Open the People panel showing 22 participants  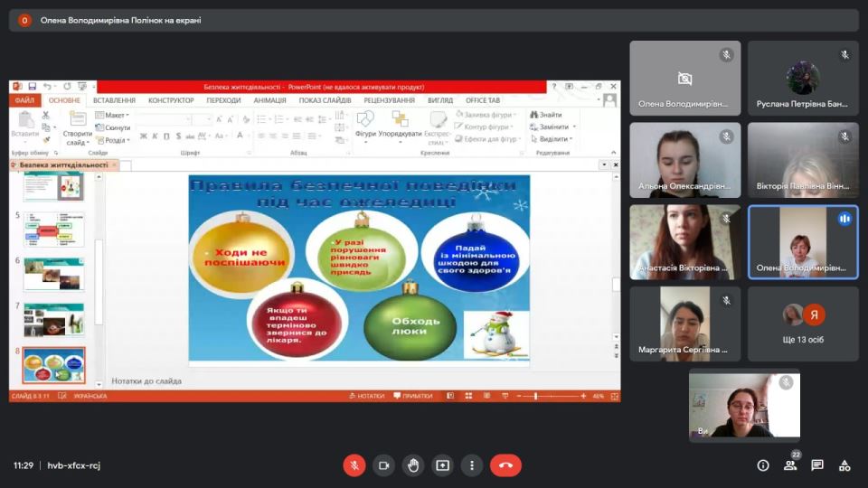(790, 465)
